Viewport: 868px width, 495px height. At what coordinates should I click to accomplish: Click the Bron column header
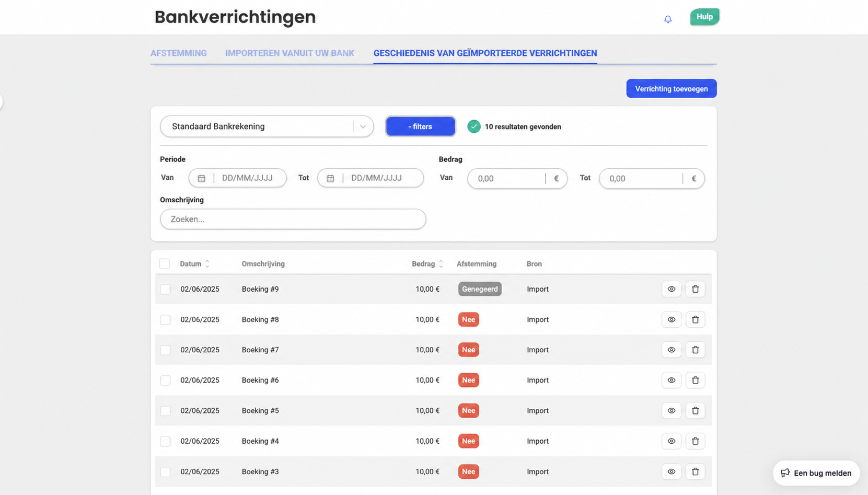click(x=534, y=264)
